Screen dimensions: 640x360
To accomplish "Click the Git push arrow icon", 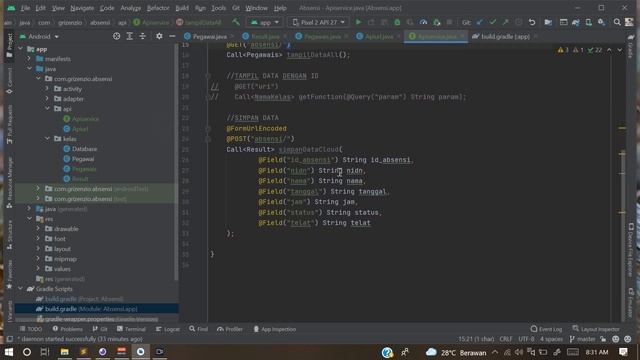I will pos(505,22).
